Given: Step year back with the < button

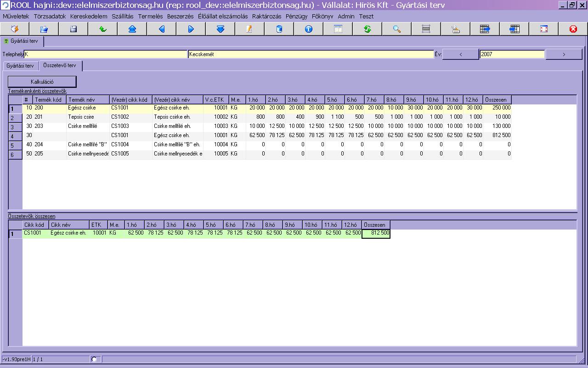Looking at the screenshot, I should 461,54.
